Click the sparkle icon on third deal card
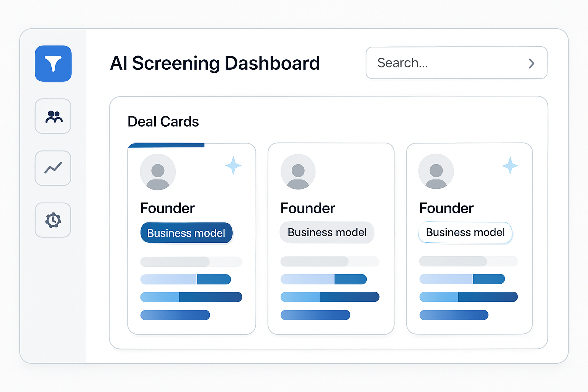The height and width of the screenshot is (392, 588). pyautogui.click(x=510, y=165)
